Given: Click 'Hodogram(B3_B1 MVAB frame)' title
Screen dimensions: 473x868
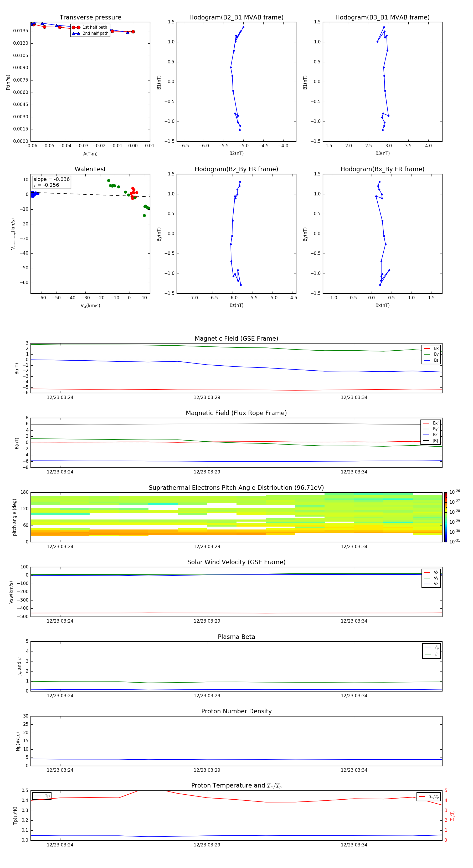Looking at the screenshot, I should click(x=382, y=18).
